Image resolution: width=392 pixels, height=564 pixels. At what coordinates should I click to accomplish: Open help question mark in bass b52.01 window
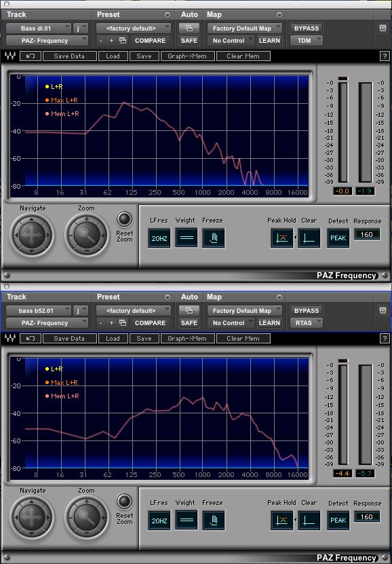385,339
